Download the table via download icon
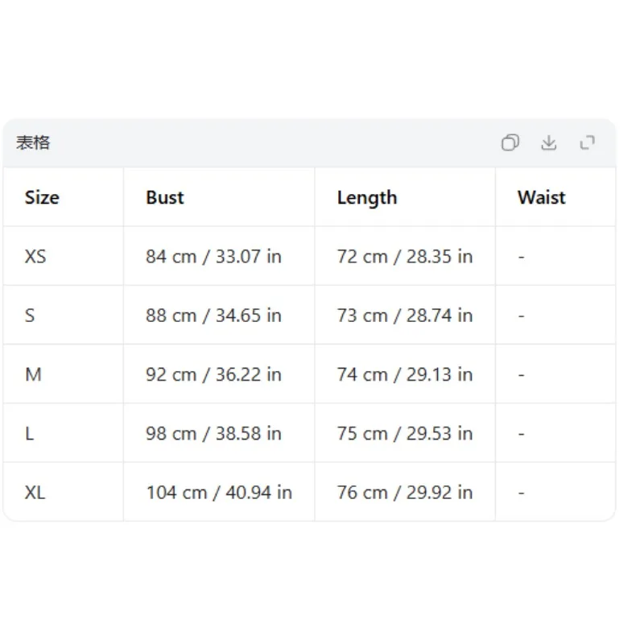644x644 pixels. pyautogui.click(x=549, y=142)
